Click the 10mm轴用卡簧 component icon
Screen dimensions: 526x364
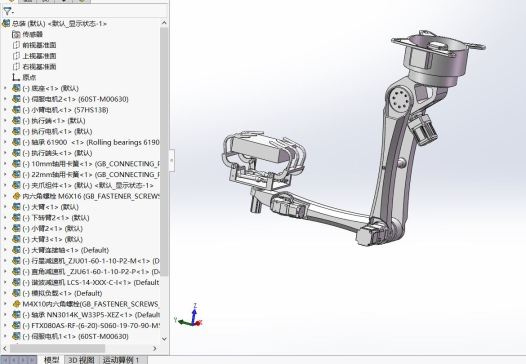coord(16,164)
